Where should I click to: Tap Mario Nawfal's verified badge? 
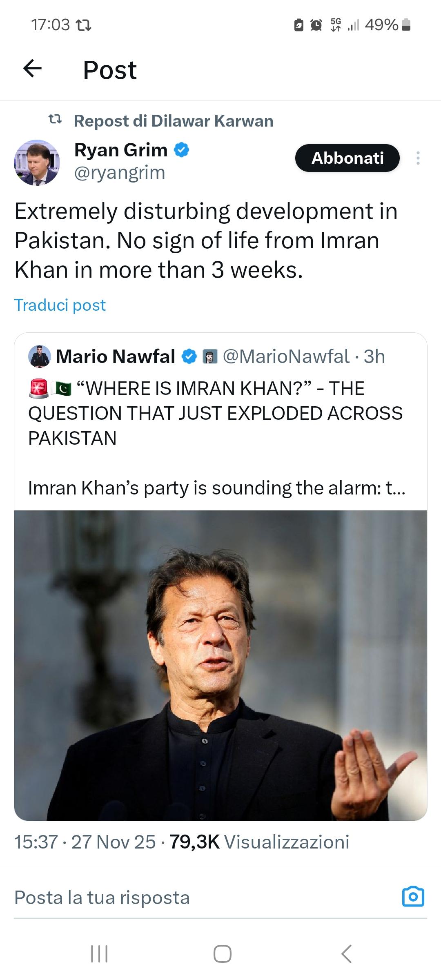[189, 356]
